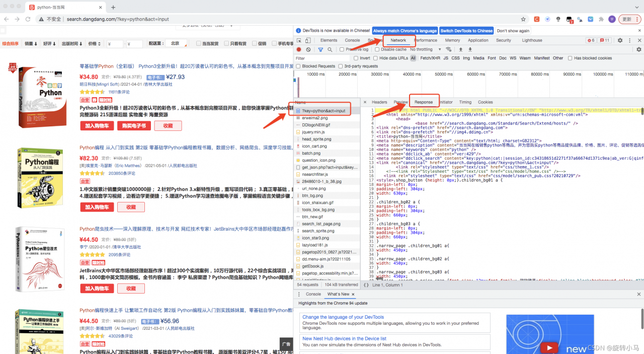Sort results by 好评
644x354 pixels.
click(49, 44)
